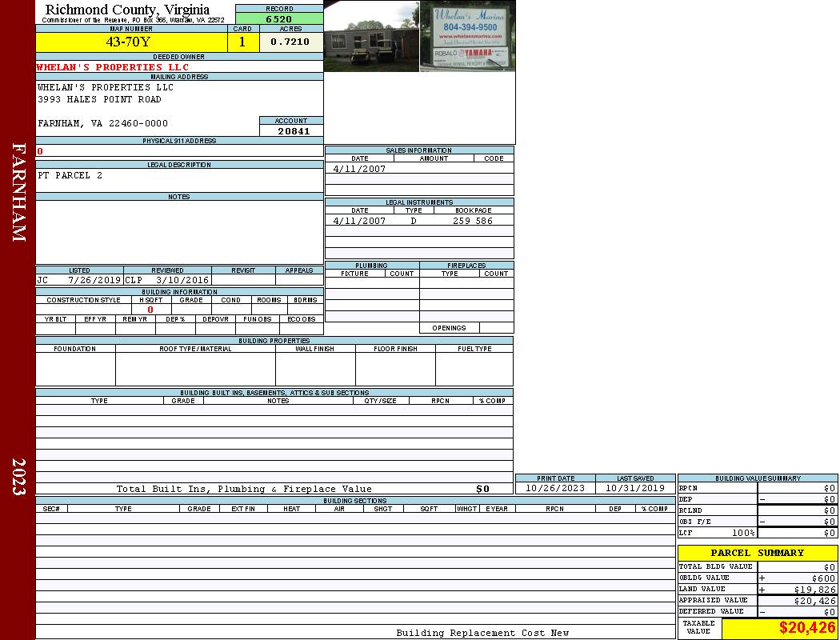Viewport: 840px width, 640px height.
Task: Click the 2023 year sidebar label
Action: click(x=18, y=477)
